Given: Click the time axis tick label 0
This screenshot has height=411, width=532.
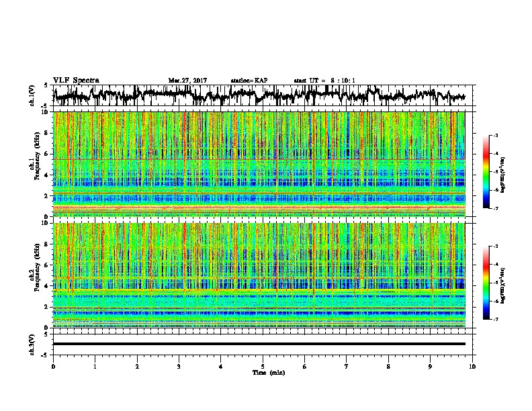Looking at the screenshot, I should [x=53, y=366].
